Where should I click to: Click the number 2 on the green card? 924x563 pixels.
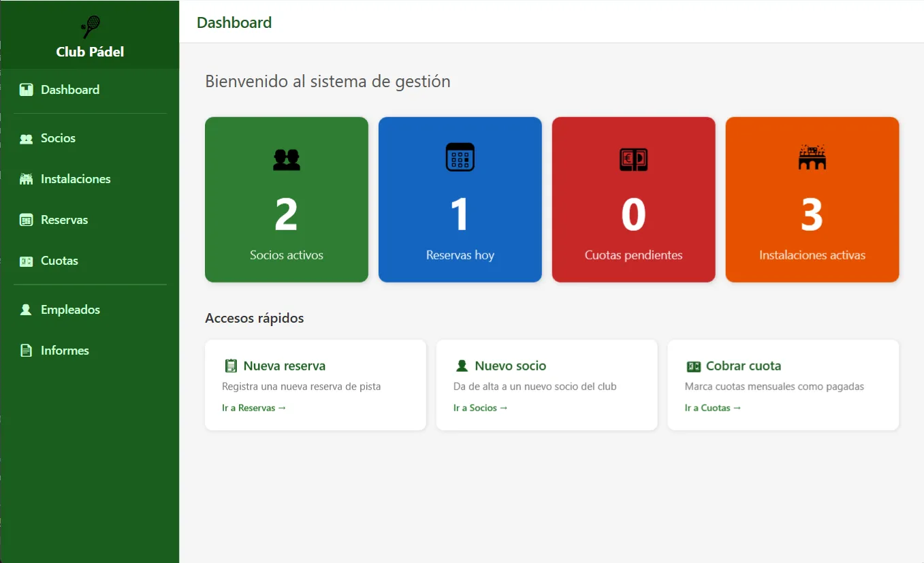(x=287, y=214)
